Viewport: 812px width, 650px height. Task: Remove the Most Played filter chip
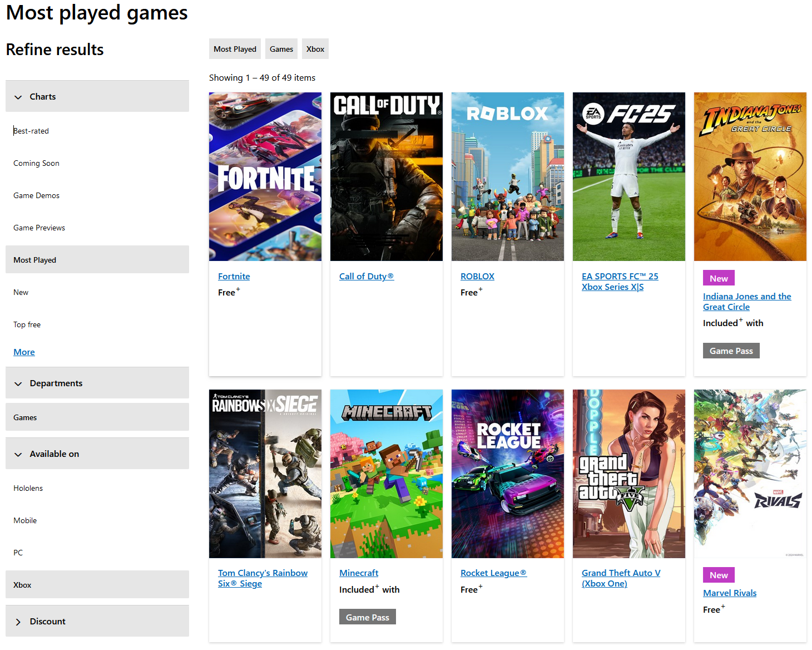[235, 49]
